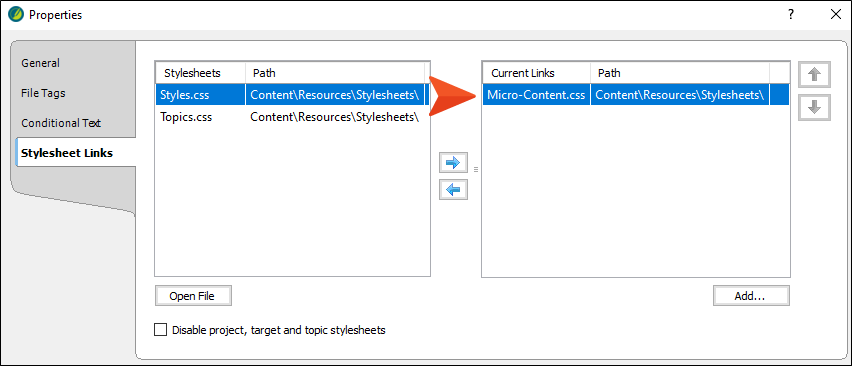Move selected link up with up arrow
The width and height of the screenshot is (852, 366).
[x=814, y=74]
